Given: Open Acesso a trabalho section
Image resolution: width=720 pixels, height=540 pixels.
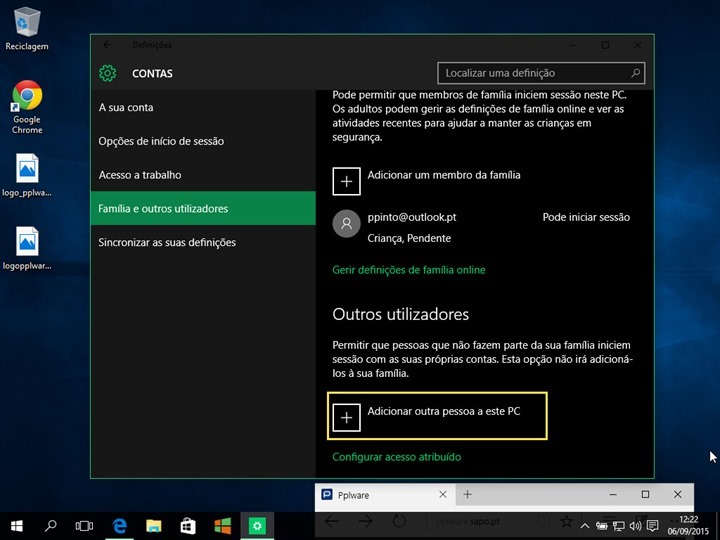Looking at the screenshot, I should tap(203, 175).
